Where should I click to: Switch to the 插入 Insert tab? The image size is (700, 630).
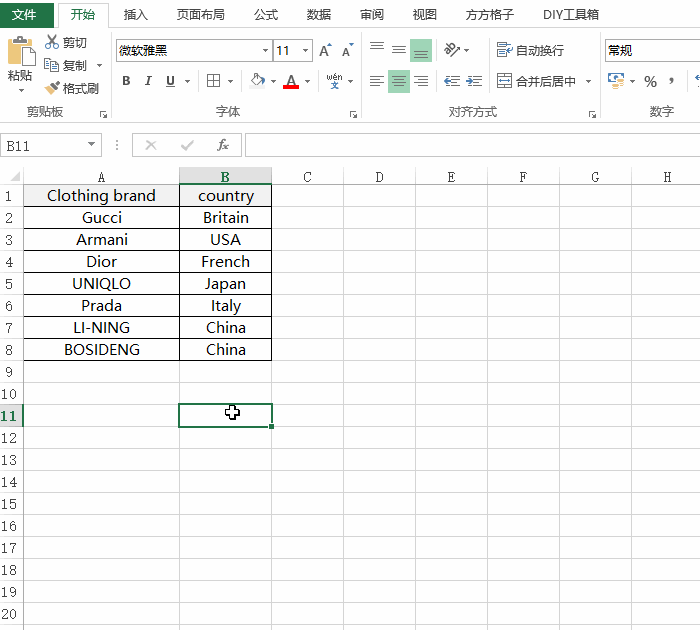coord(135,15)
